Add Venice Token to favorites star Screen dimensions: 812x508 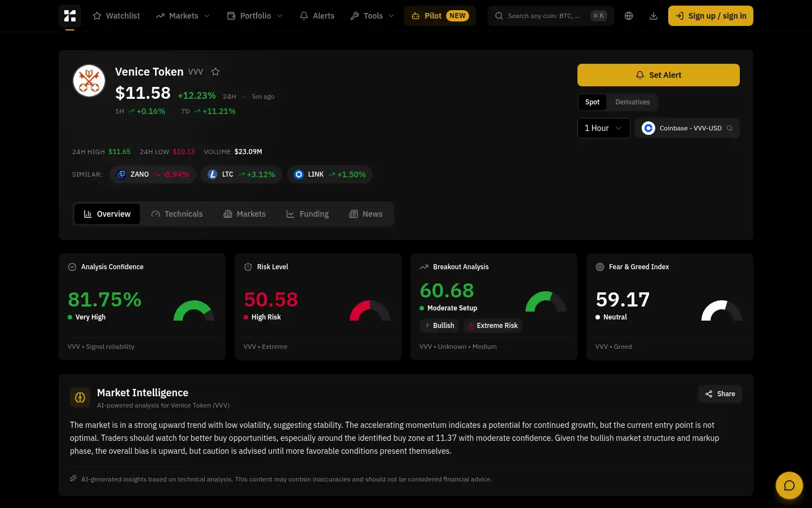coord(215,72)
